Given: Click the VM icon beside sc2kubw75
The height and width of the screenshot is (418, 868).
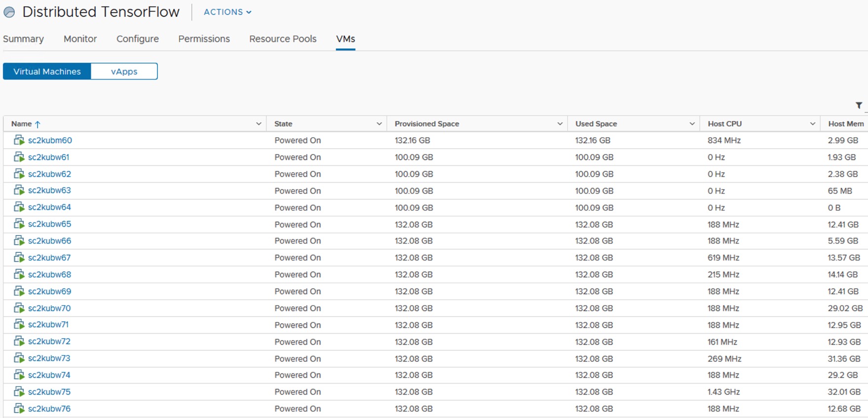Looking at the screenshot, I should [x=19, y=392].
